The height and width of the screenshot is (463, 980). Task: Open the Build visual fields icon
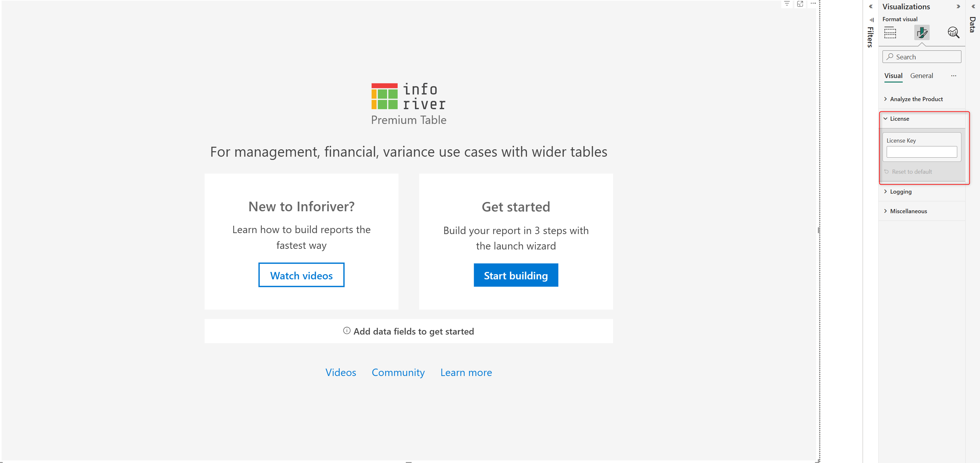tap(890, 33)
